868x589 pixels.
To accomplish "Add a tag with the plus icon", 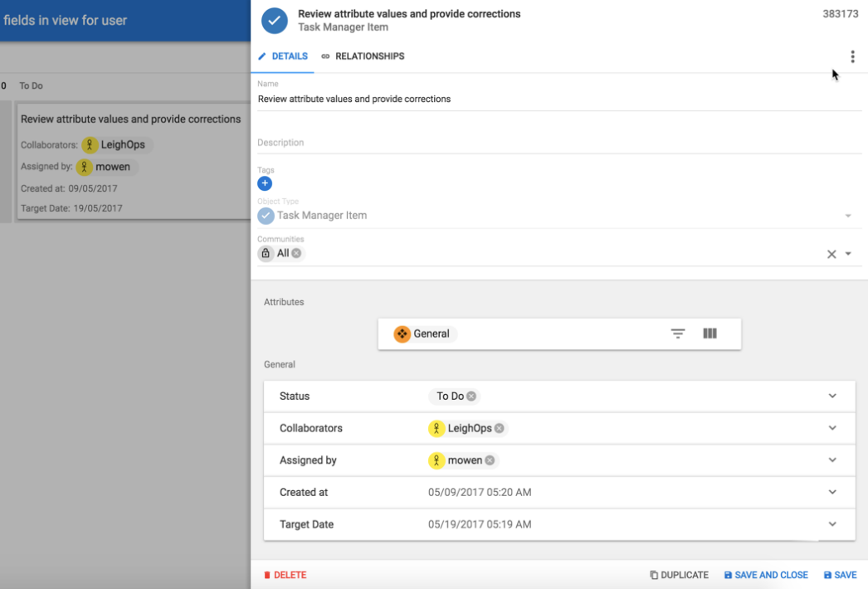I will coord(265,184).
